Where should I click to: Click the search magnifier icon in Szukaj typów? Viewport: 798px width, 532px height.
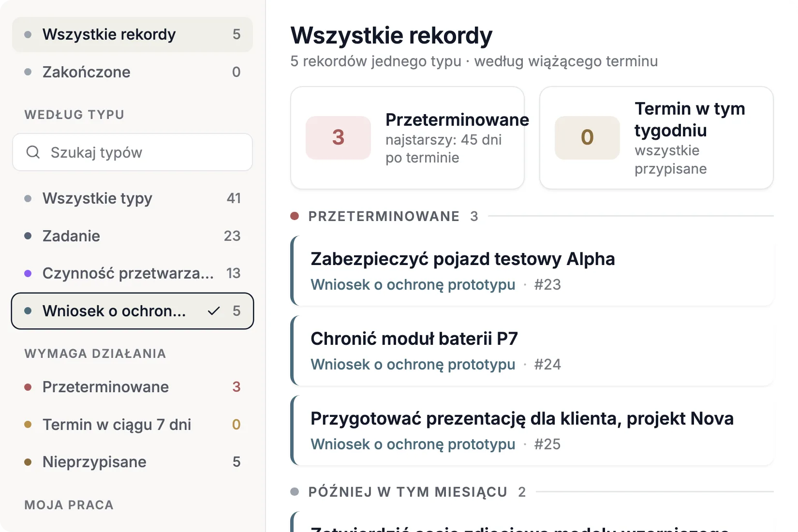click(x=33, y=152)
